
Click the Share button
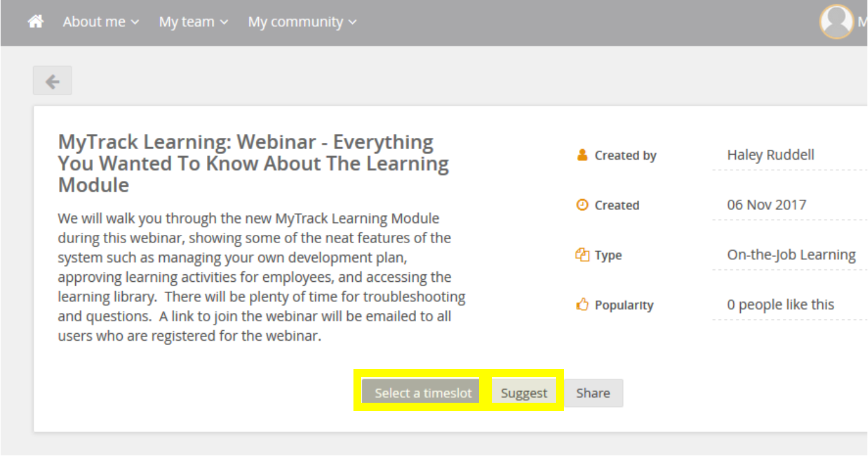593,393
